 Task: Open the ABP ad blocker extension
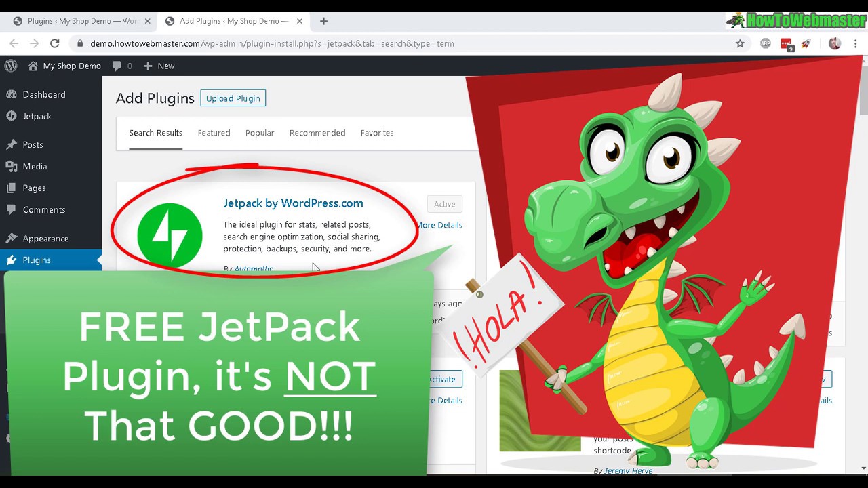pyautogui.click(x=766, y=43)
